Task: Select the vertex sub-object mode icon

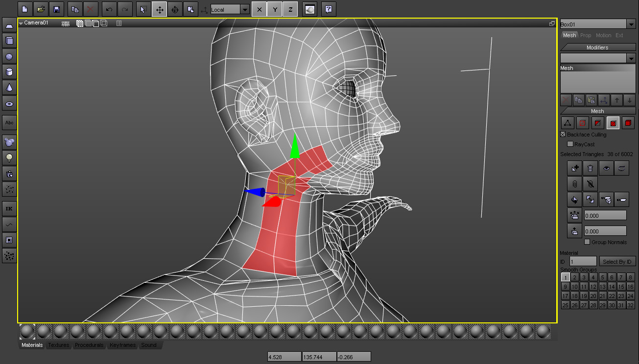Action: pyautogui.click(x=567, y=123)
